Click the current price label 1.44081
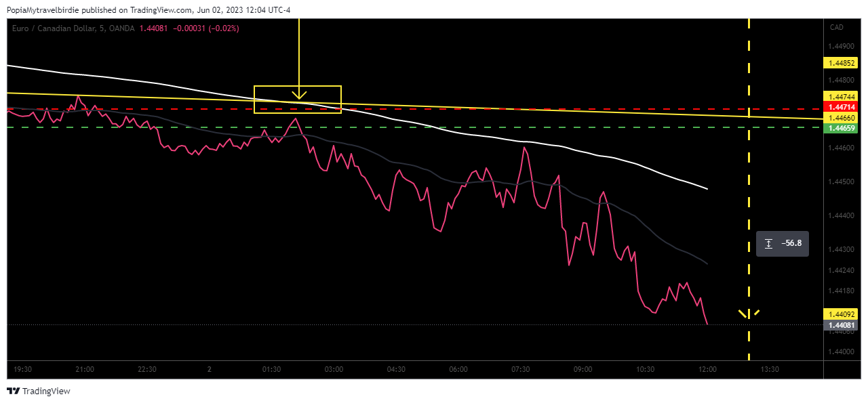The image size is (868, 403). click(x=840, y=325)
